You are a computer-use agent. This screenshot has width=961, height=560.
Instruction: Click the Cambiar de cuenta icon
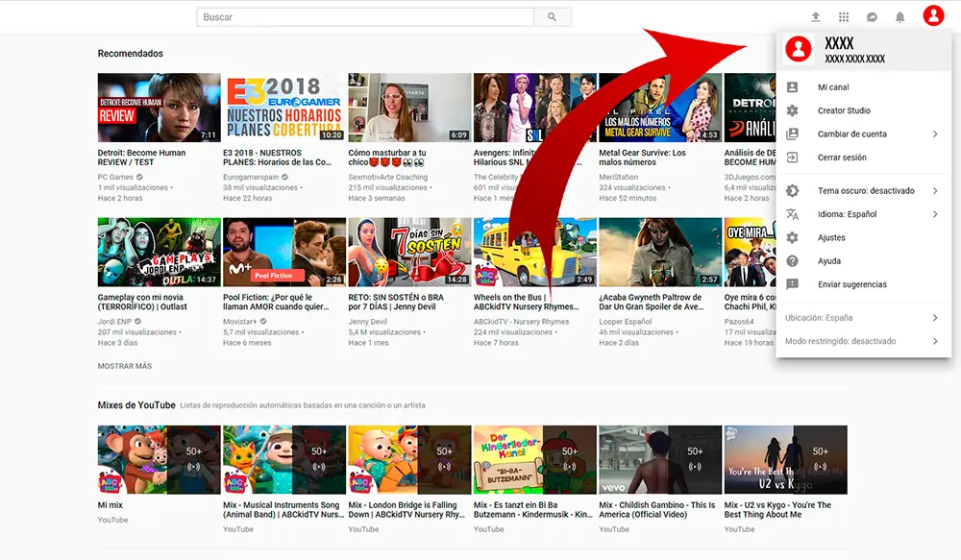click(x=793, y=134)
